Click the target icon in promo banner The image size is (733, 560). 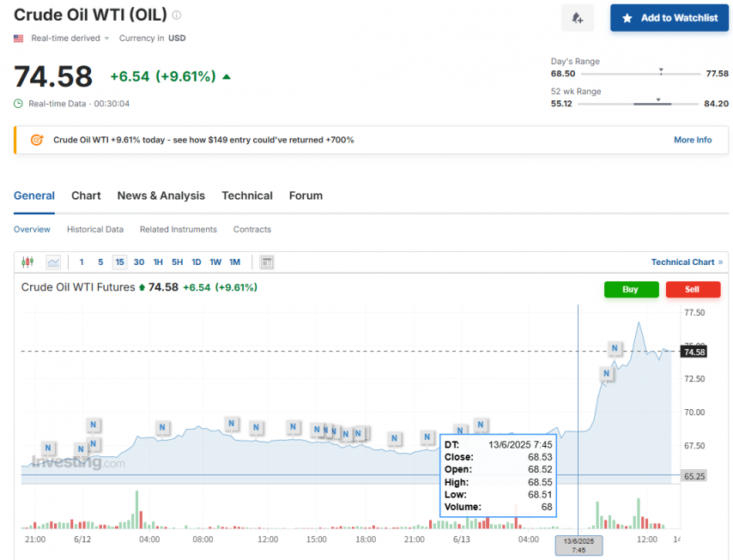pos(37,140)
